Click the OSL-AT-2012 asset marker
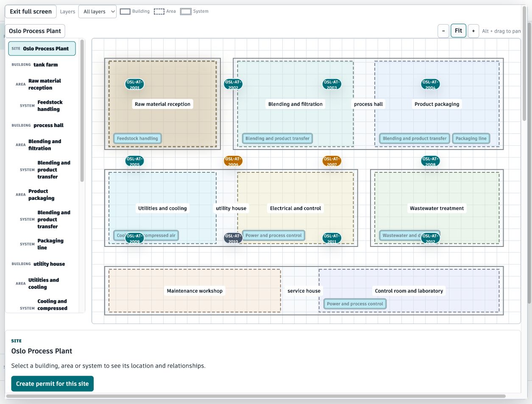Screen dimensions: 532x404 click(430, 238)
